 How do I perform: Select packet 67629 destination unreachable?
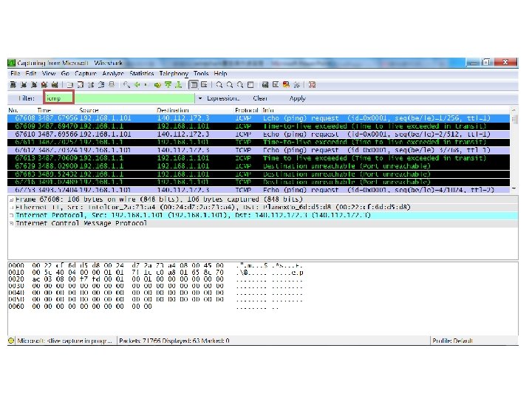(x=259, y=166)
